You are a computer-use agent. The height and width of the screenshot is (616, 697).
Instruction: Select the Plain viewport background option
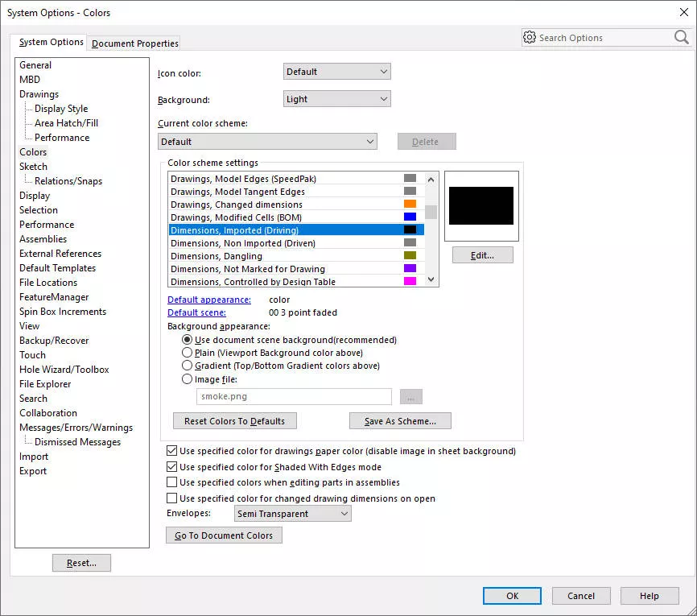pos(187,353)
